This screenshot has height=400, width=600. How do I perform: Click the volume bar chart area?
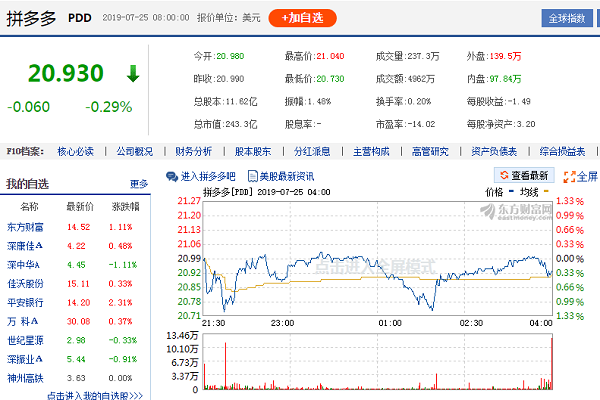[378, 362]
